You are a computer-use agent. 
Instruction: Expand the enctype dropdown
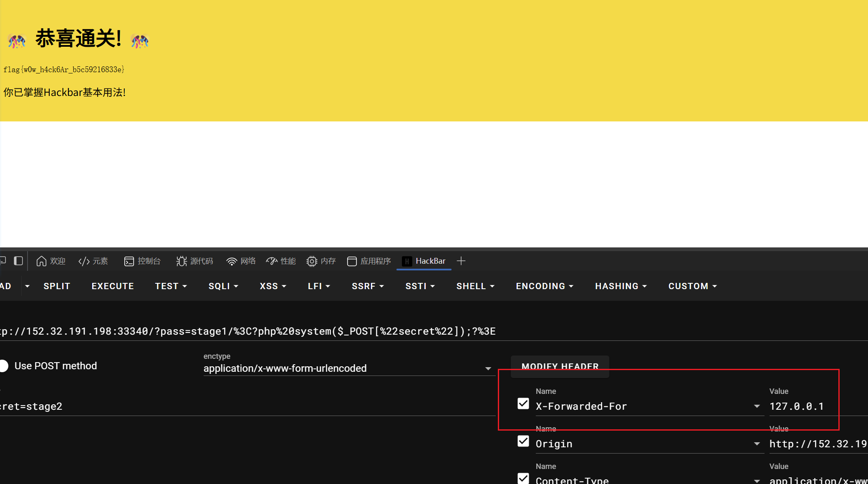tap(488, 368)
